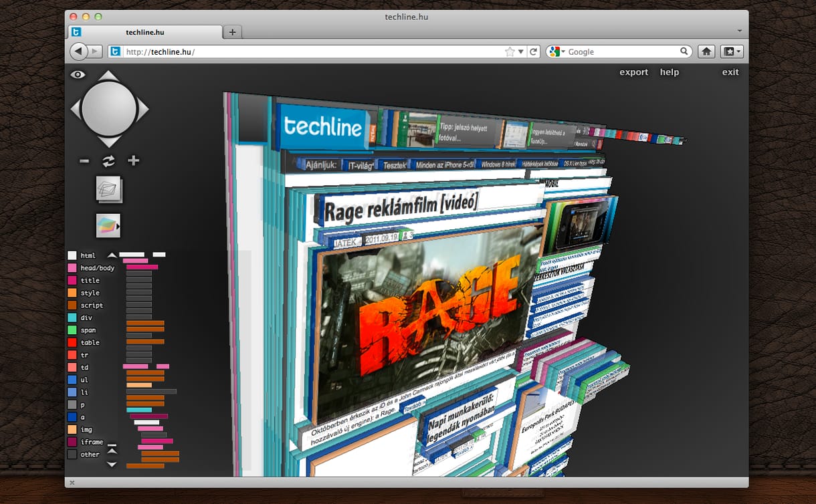Toggle the cyan div legend swatch
The height and width of the screenshot is (504, 816).
pos(72,318)
